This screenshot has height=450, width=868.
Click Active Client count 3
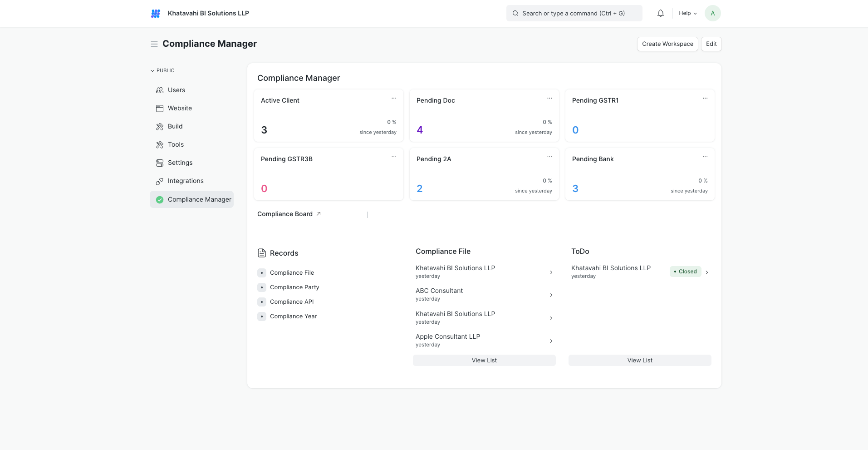[x=264, y=130]
